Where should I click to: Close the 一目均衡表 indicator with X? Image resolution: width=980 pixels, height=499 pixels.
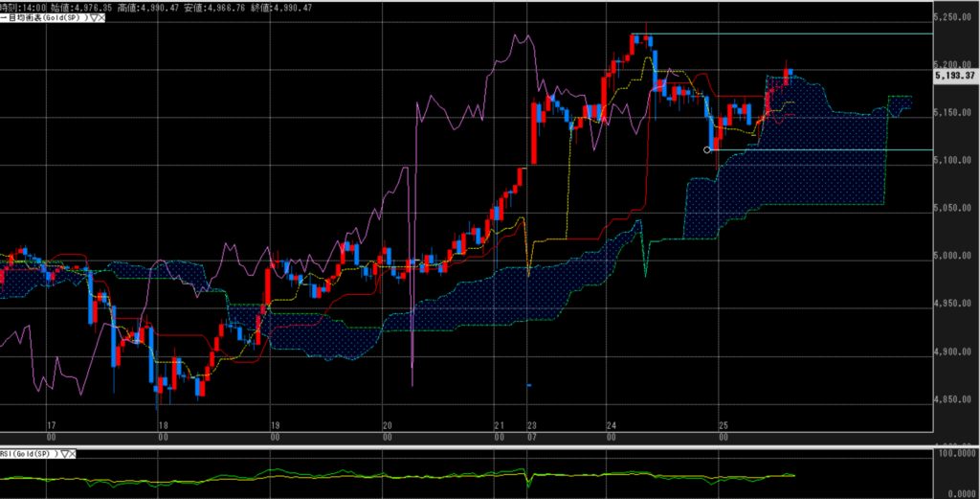[100, 18]
